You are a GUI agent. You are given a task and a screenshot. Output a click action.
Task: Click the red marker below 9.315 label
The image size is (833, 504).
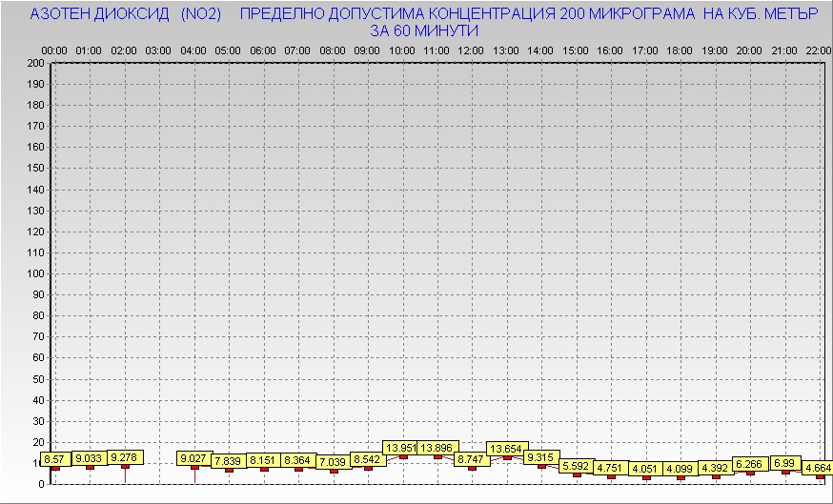click(x=541, y=466)
